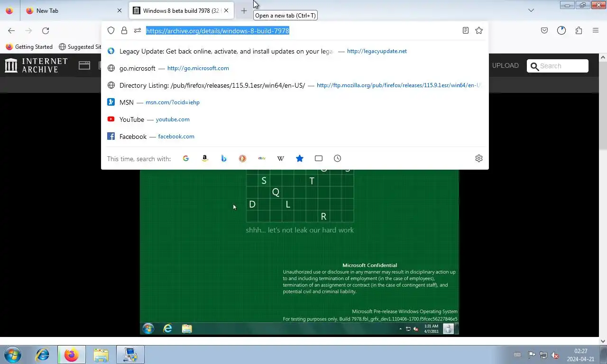Open site permissions icon in address bar
607x364 pixels.
pyautogui.click(x=138, y=30)
